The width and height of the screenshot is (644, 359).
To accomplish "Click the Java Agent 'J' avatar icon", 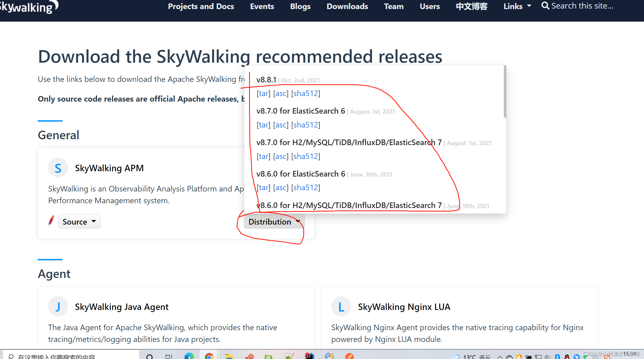I will [58, 306].
